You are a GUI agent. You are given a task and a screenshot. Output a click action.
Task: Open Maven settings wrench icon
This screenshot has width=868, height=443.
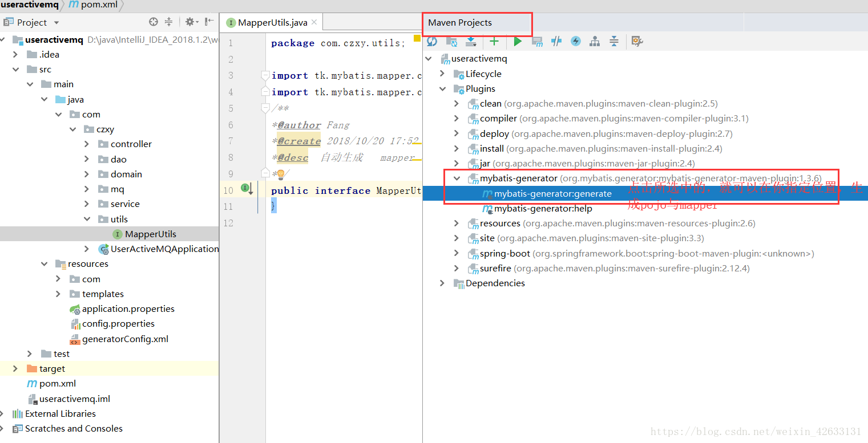point(637,41)
